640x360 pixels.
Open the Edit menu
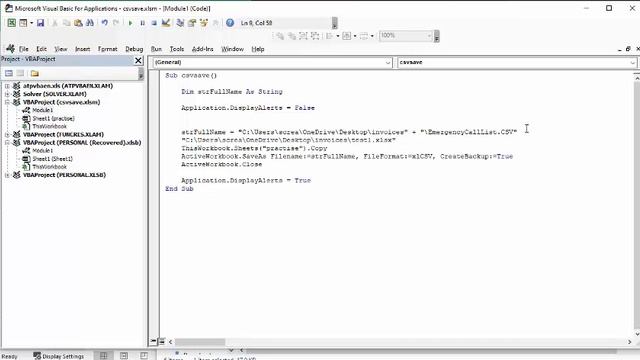point(41,49)
